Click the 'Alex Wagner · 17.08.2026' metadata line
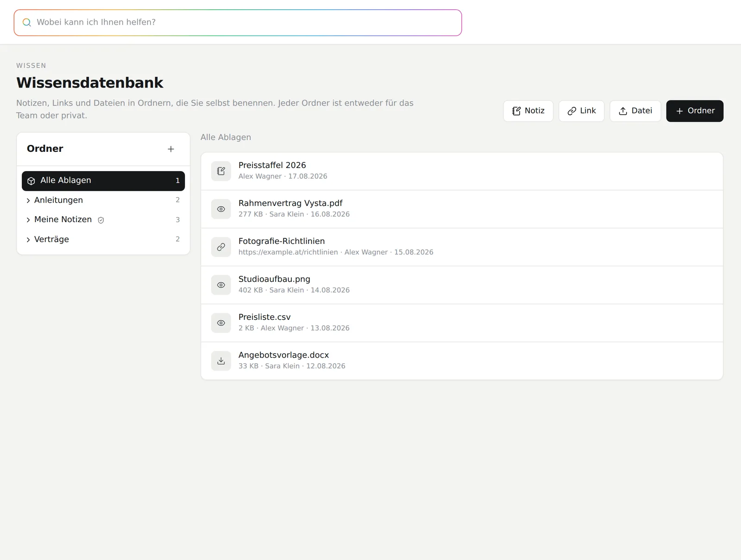The image size is (741, 560). [283, 176]
